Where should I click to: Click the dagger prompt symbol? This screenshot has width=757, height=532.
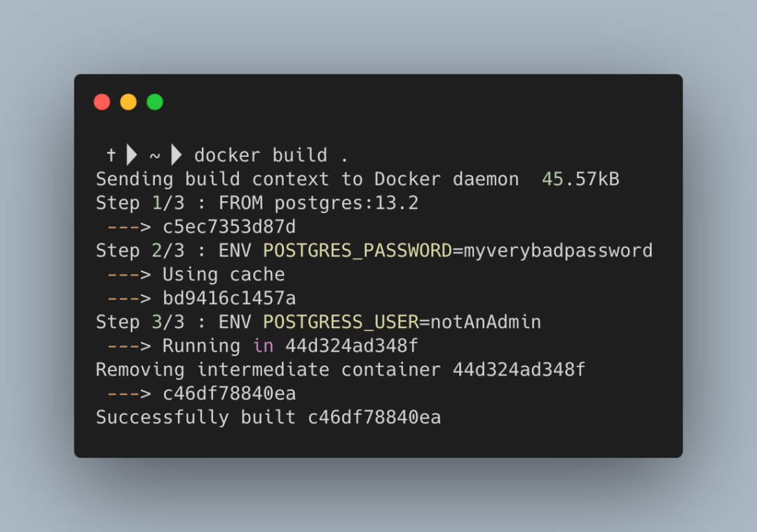tap(111, 155)
